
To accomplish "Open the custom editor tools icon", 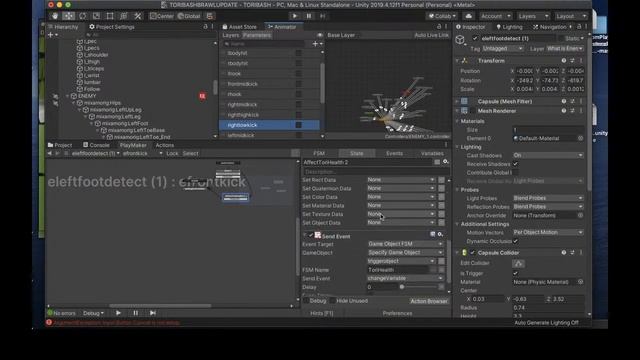I will click(138, 16).
